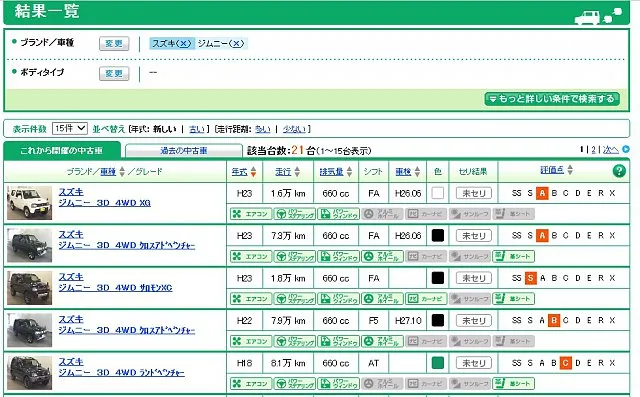Switch to 過去の中古車 tab
The width and height of the screenshot is (640, 397).
pyautogui.click(x=184, y=151)
